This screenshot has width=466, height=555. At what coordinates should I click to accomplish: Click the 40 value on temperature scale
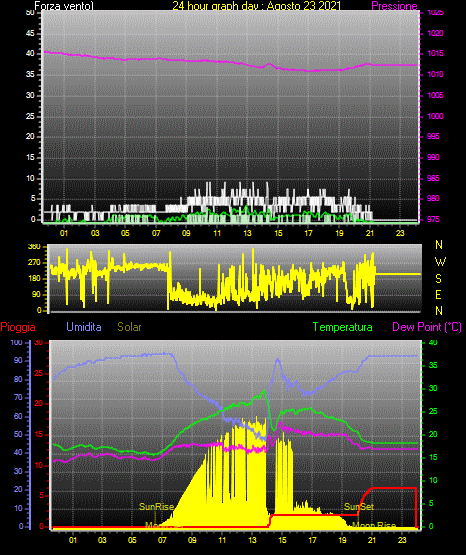click(433, 342)
